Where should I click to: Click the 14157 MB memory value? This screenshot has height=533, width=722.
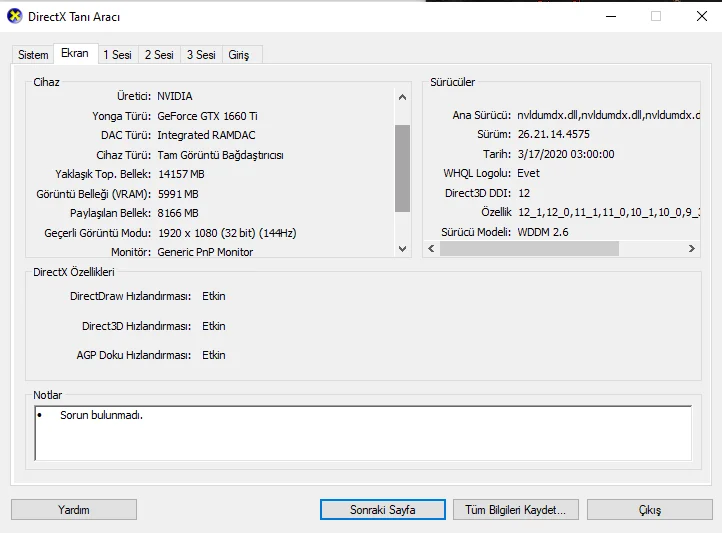(x=181, y=174)
